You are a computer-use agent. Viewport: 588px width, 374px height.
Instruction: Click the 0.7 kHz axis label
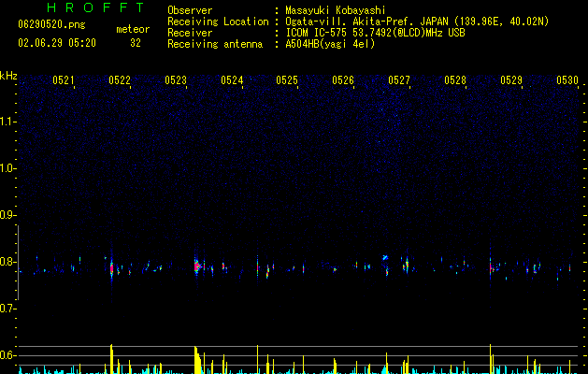(8, 309)
